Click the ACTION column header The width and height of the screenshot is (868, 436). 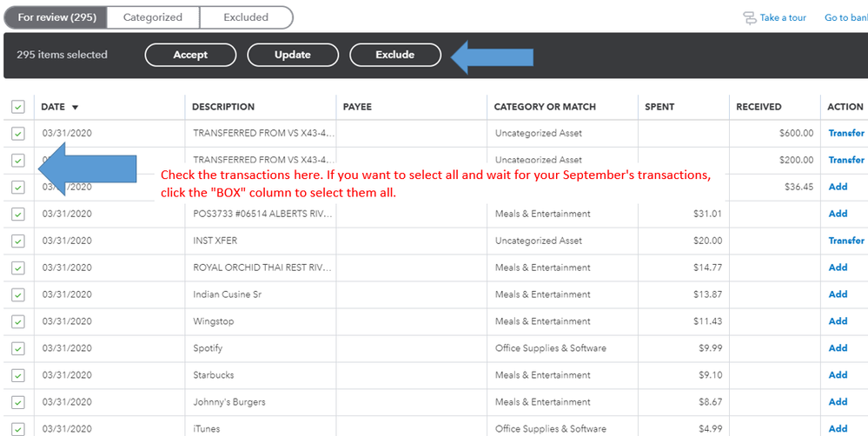[845, 107]
